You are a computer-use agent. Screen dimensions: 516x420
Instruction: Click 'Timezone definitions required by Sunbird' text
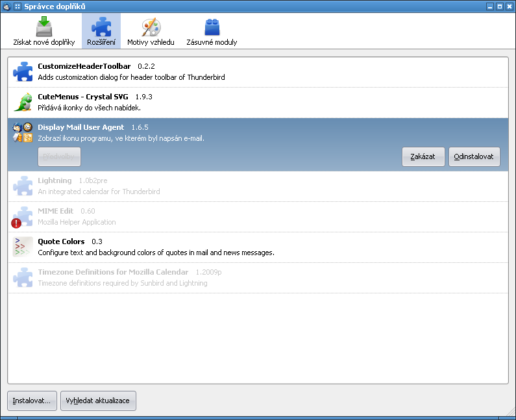(123, 283)
